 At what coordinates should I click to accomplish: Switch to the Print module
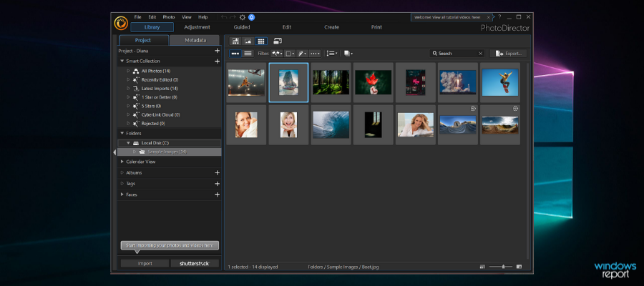376,27
